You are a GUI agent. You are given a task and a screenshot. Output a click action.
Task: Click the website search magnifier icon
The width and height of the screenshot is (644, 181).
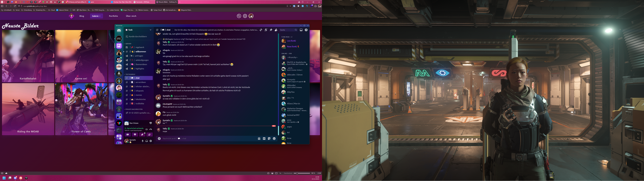[x=239, y=16]
